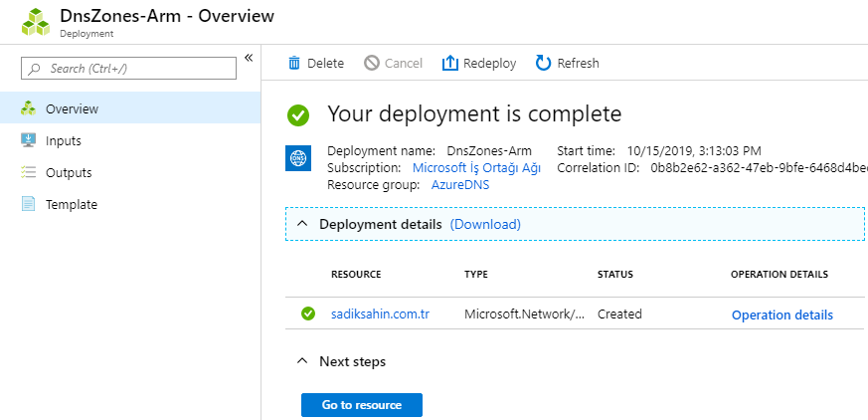Click the Correlation ID value
Image resolution: width=868 pixels, height=420 pixels.
[760, 168]
